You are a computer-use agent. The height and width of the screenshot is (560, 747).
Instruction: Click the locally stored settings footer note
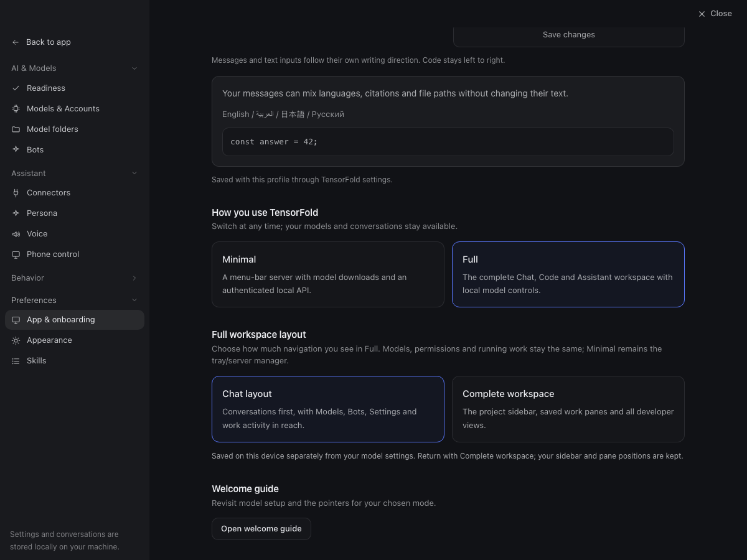coord(65,541)
